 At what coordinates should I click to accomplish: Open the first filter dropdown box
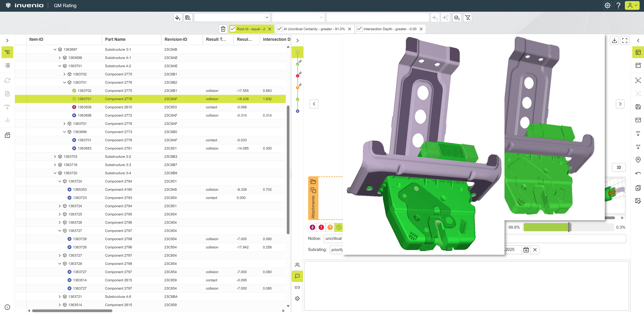pos(232,18)
